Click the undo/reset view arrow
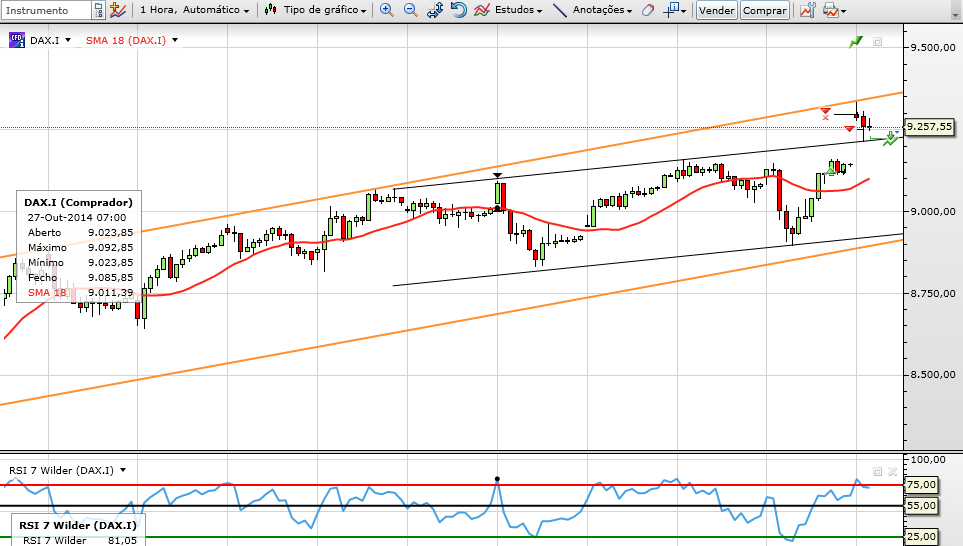Screen dimensions: 963x546 (458, 10)
